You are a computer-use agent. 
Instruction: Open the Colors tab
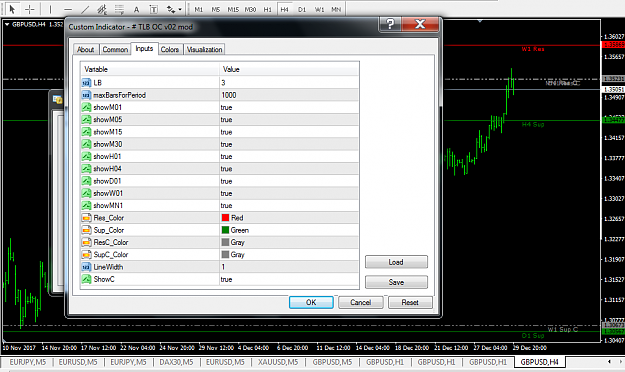(170, 49)
